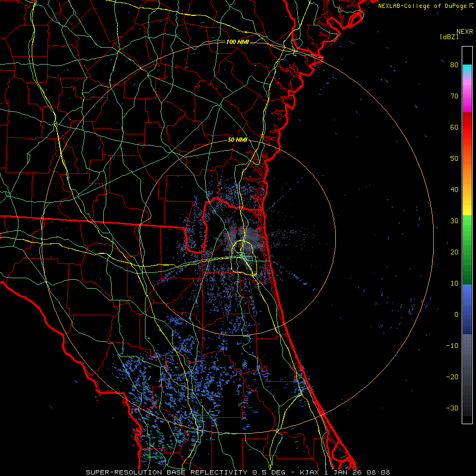Click the 0 value on the dBZ scale
This screenshot has height=476, width=476.
point(456,315)
